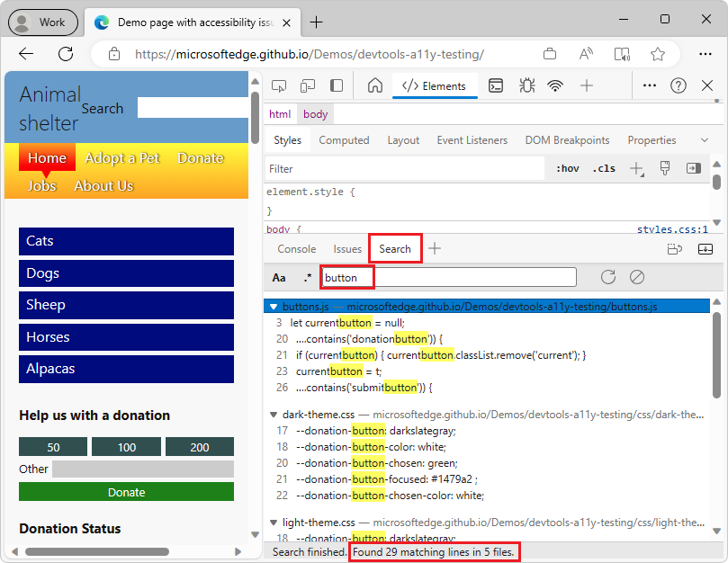Click the network conditions wifi icon
This screenshot has width=728, height=563.
tap(554, 85)
